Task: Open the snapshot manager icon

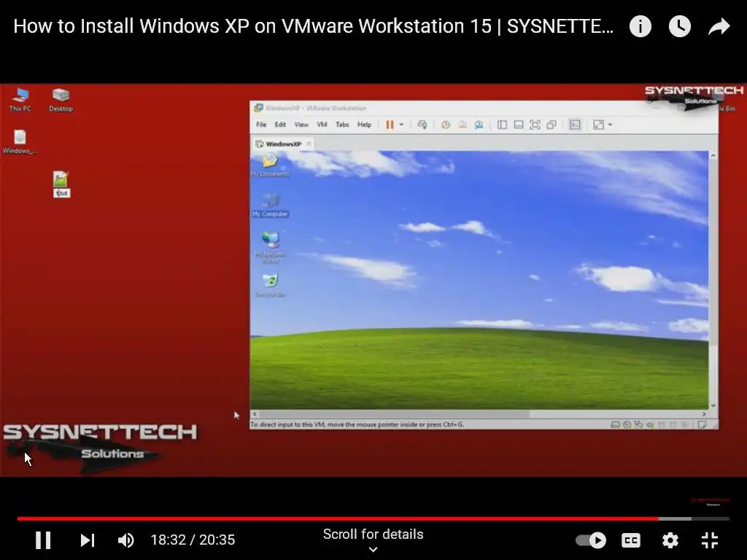Action: click(479, 125)
